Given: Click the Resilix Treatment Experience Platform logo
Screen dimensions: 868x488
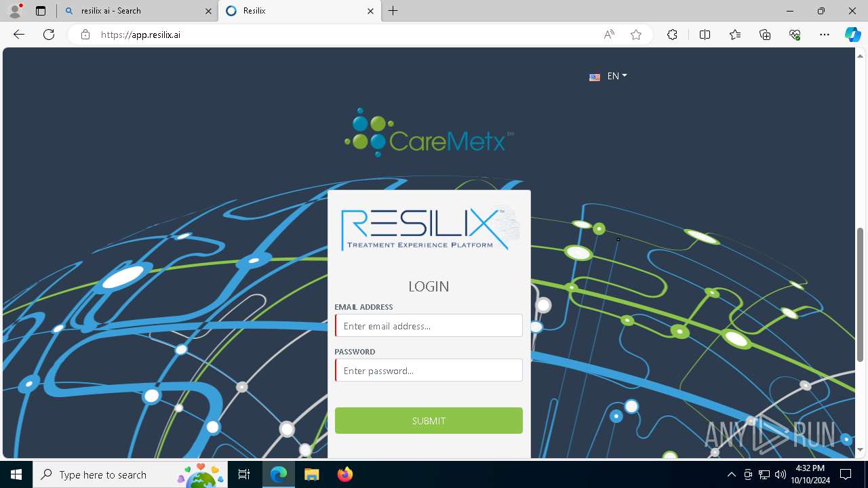Looking at the screenshot, I should pos(430,229).
